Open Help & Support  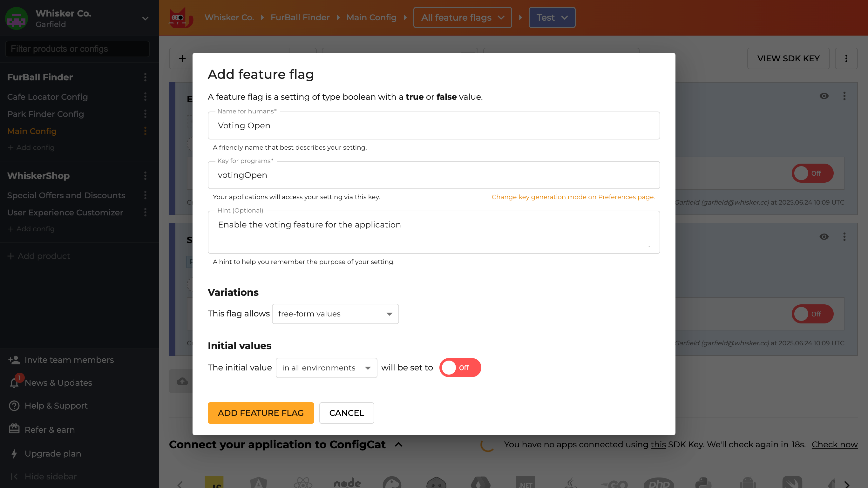click(56, 405)
